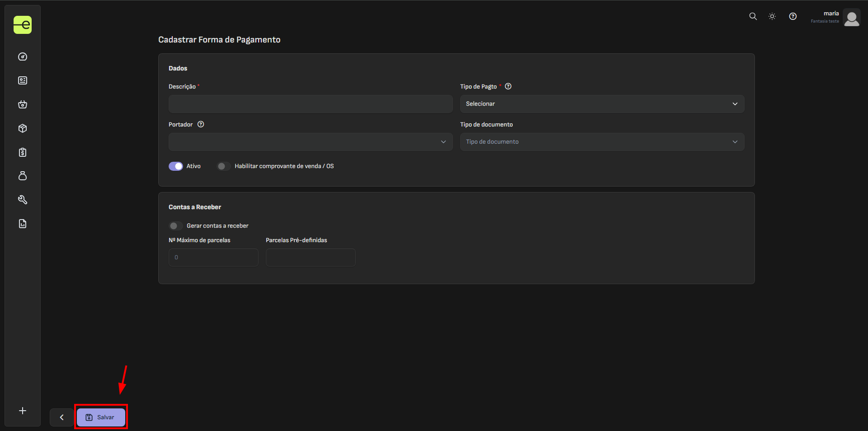Image resolution: width=868 pixels, height=431 pixels.
Task: Enable Gerar contas a receber switch
Action: pyautogui.click(x=176, y=226)
